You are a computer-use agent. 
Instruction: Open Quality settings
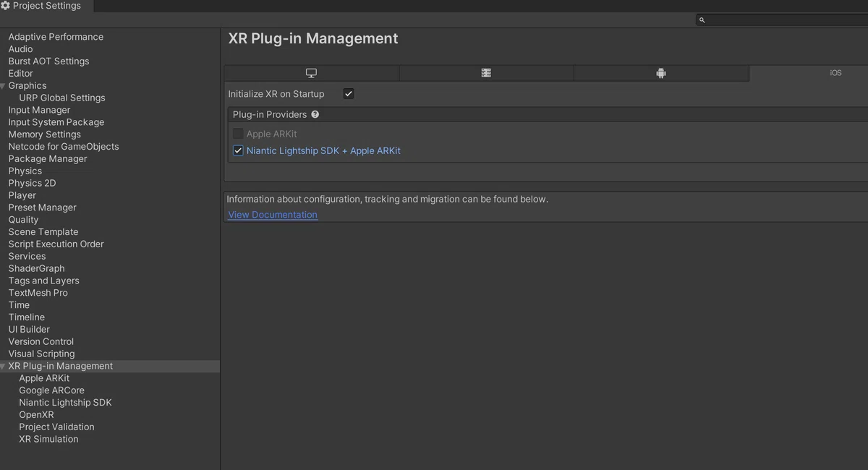23,220
